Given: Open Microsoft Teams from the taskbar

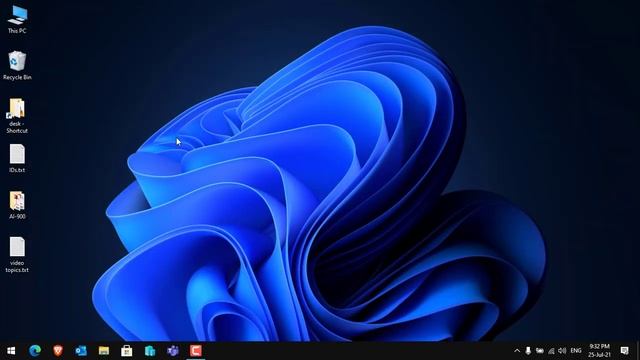Looking at the screenshot, I should coord(173,351).
